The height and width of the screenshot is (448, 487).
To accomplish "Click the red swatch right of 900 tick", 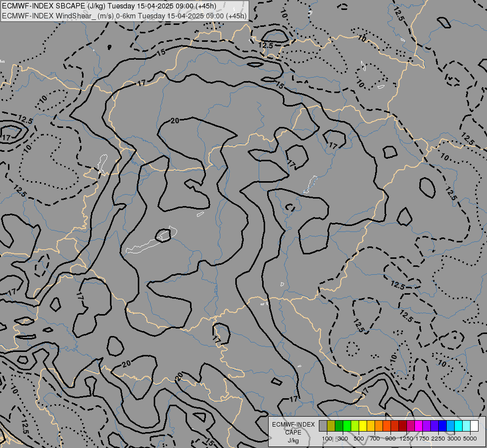I will (x=395, y=426).
